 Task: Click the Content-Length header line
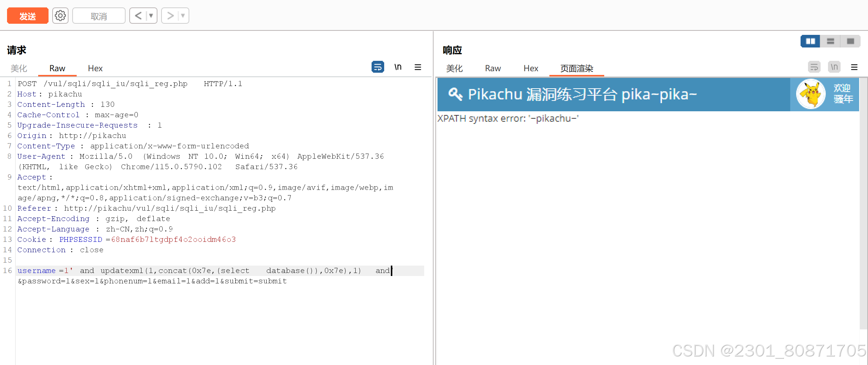66,105
